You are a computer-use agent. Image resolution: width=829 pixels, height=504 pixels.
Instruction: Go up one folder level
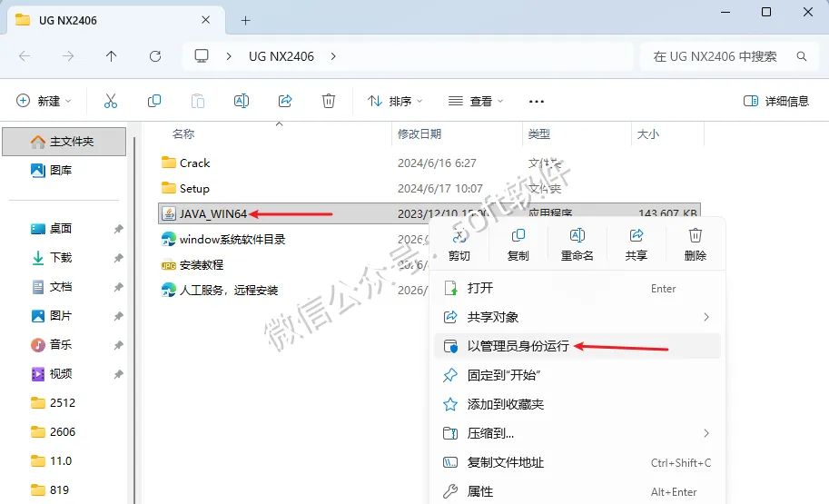pos(111,56)
